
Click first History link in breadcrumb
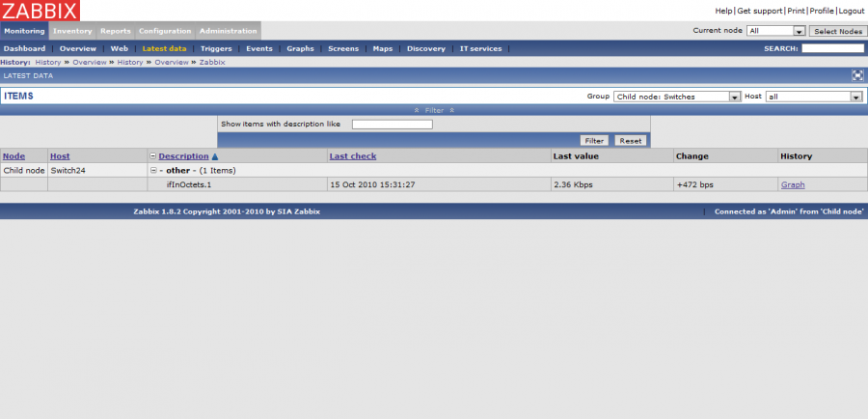click(48, 62)
